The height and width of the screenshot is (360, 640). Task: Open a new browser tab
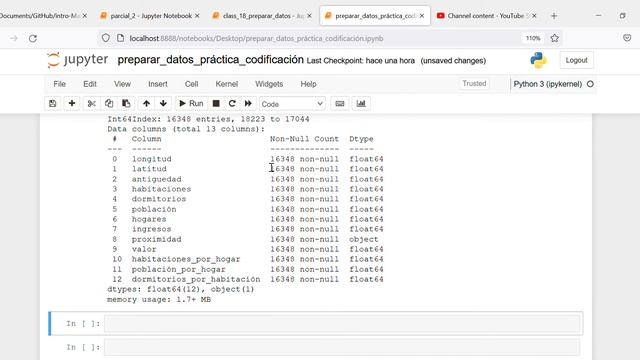point(554,16)
